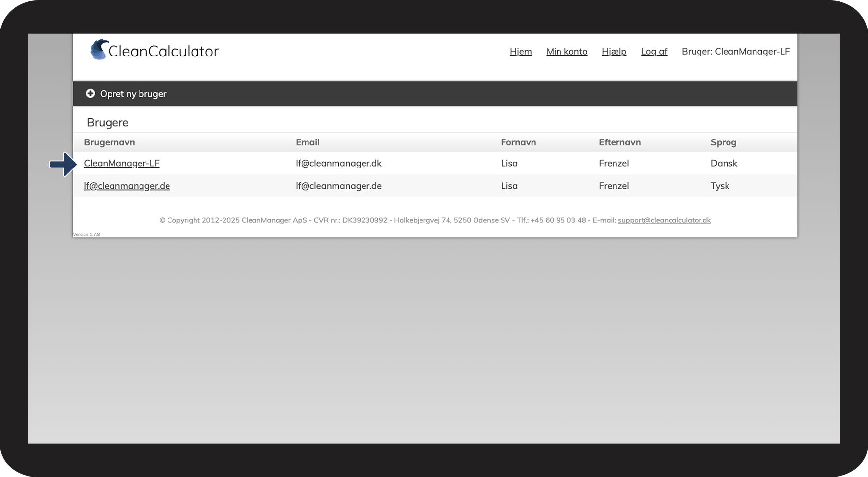Click the Bruger: CleanManager-LF label in the header
Screen dimensions: 868x477
pyautogui.click(x=735, y=52)
